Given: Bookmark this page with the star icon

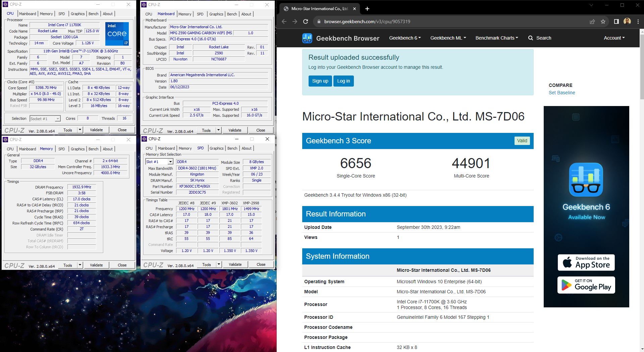Looking at the screenshot, I should pyautogui.click(x=603, y=21).
